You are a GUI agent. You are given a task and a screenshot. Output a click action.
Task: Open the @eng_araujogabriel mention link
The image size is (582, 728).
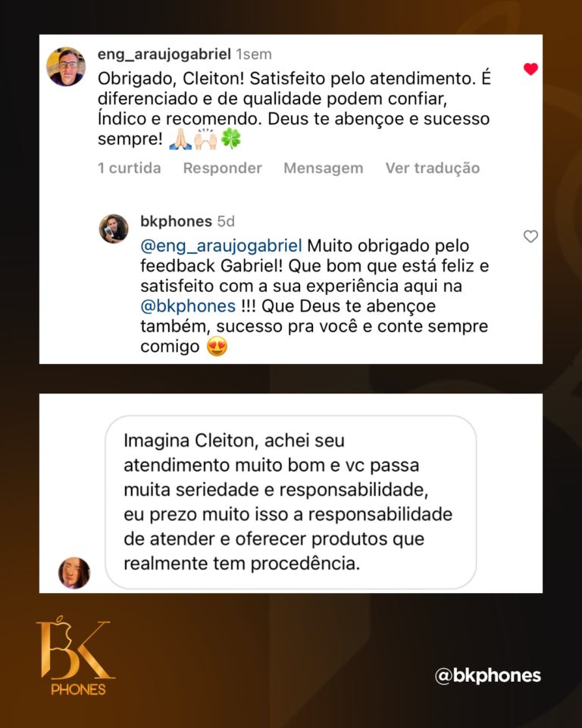221,246
